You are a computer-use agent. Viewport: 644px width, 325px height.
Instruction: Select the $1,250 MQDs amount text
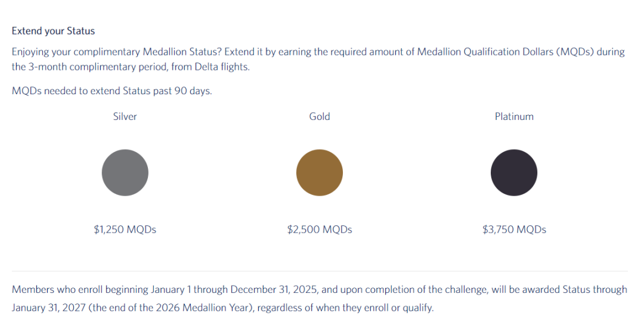coord(125,229)
